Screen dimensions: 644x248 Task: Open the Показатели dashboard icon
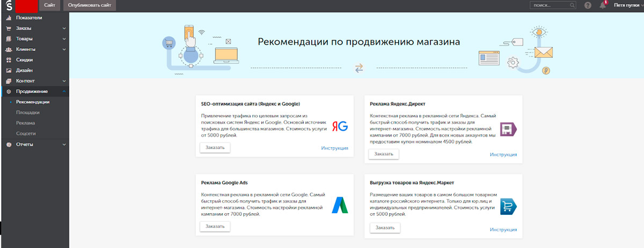click(9, 18)
